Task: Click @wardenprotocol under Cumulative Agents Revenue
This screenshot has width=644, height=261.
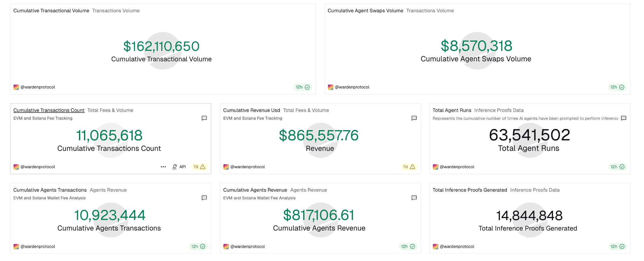Action: pos(247,247)
